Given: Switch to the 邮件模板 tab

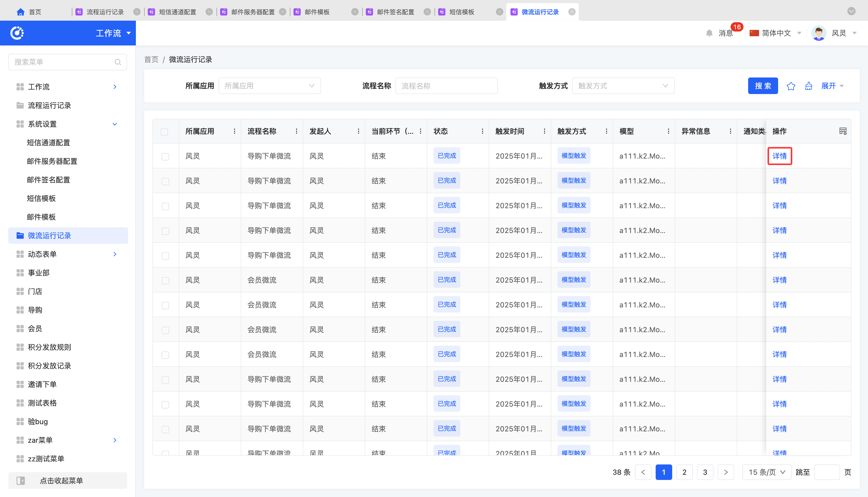Looking at the screenshot, I should point(317,12).
